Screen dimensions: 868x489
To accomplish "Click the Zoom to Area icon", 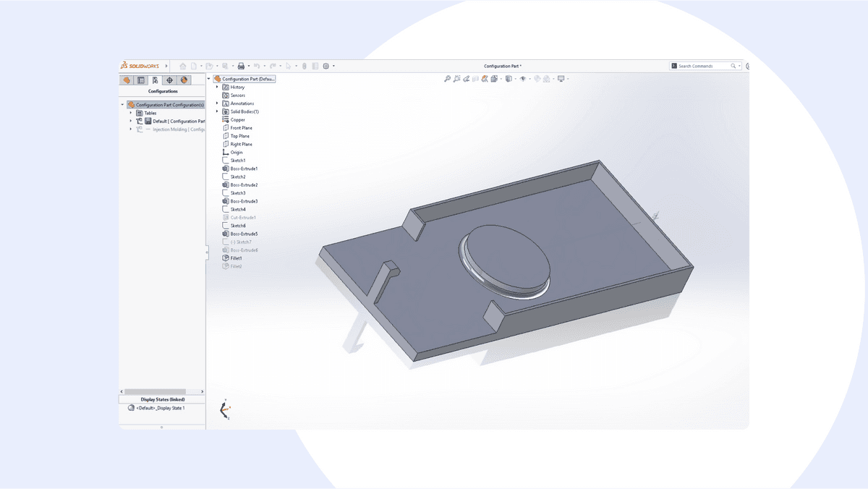I will (456, 78).
